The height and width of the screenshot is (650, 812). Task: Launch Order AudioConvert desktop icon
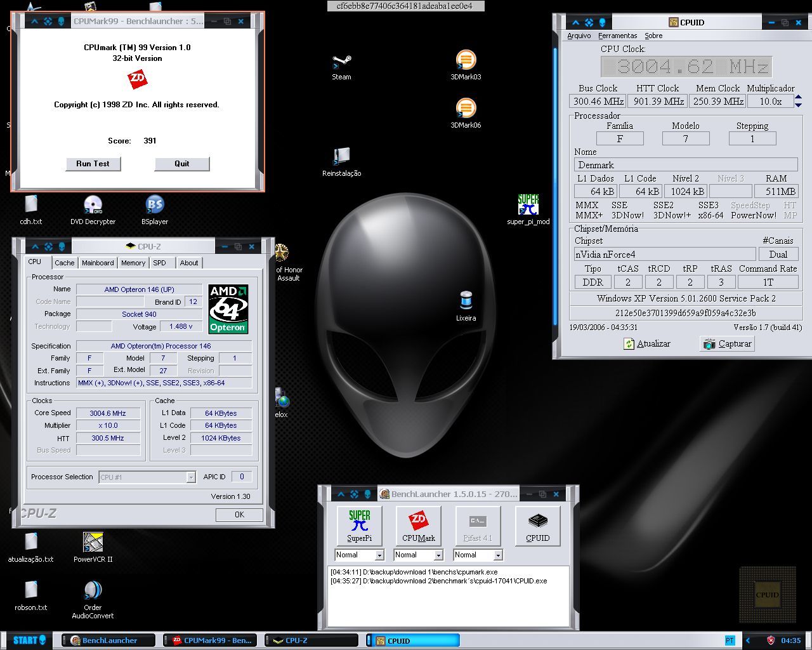[93, 600]
